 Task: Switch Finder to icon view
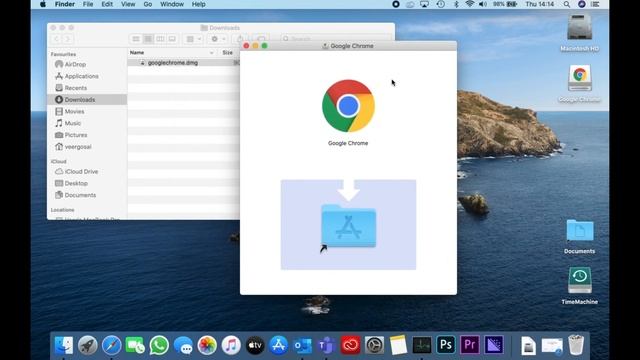click(x=136, y=39)
